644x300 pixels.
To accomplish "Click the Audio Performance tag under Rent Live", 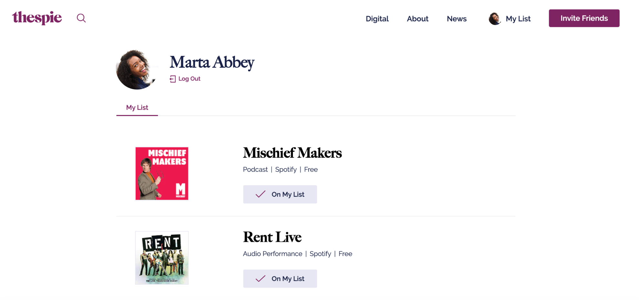I will pos(272,254).
